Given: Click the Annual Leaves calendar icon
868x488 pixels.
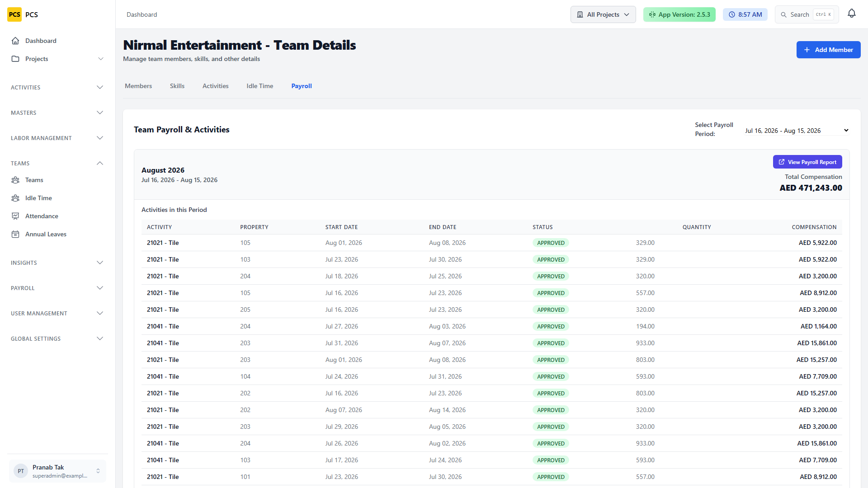Looking at the screenshot, I should click(x=15, y=234).
